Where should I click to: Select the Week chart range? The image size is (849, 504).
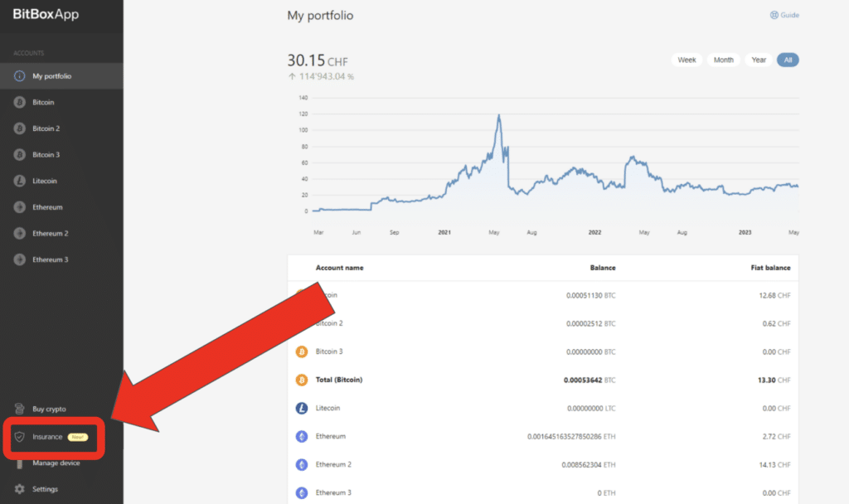[686, 60]
